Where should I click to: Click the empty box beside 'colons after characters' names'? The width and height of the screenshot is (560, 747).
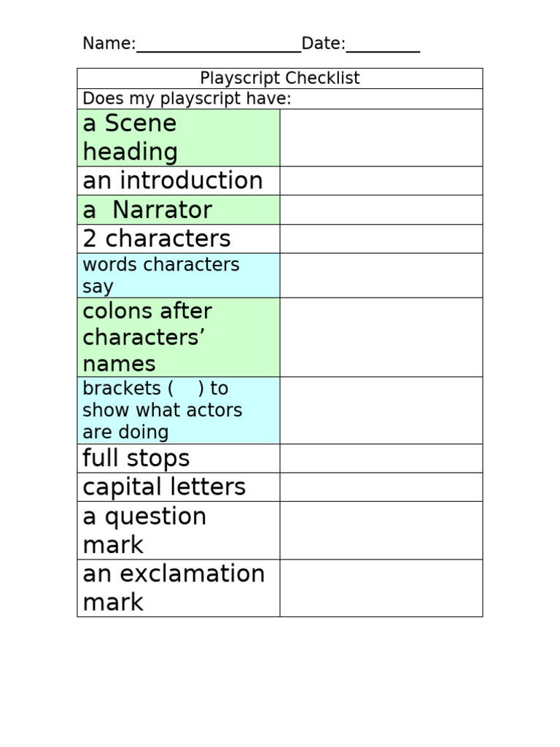click(x=381, y=337)
